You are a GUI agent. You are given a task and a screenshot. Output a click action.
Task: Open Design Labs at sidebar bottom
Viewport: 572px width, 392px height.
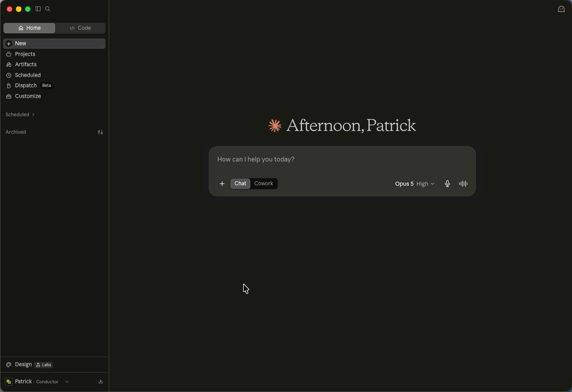(54, 365)
